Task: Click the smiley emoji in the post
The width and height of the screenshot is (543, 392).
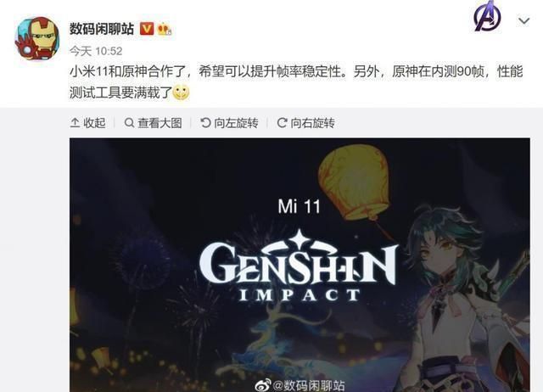Action: tap(181, 92)
